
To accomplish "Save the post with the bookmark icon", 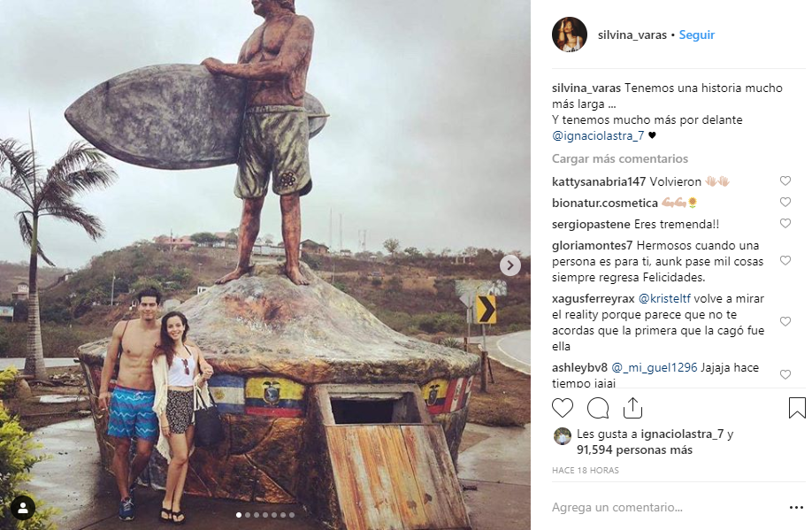I will tap(796, 408).
